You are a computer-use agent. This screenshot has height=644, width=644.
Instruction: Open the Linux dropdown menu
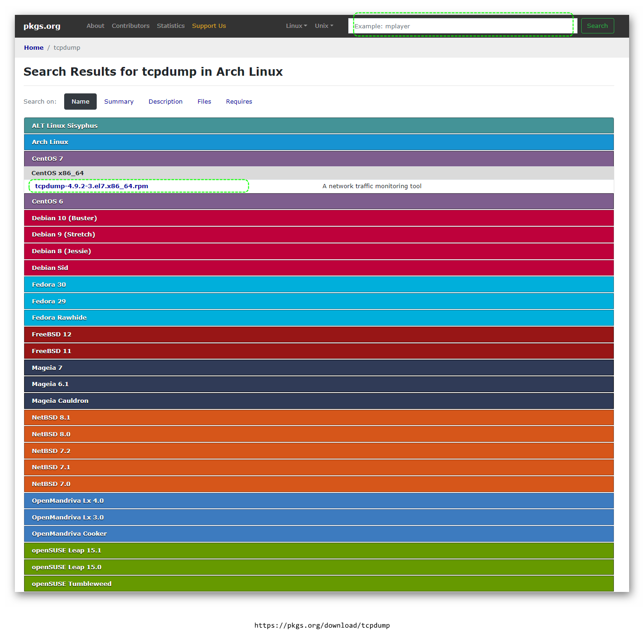[296, 26]
